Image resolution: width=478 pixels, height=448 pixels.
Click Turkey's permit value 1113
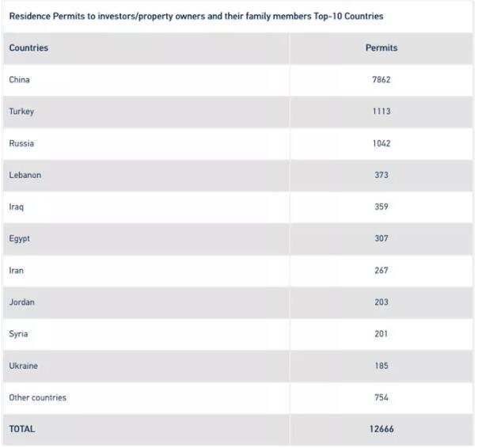click(381, 112)
